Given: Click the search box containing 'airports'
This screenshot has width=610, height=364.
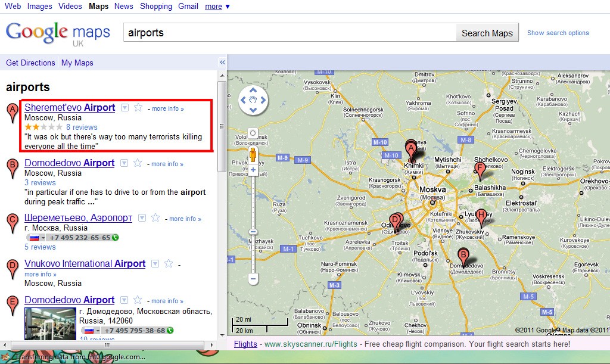Looking at the screenshot, I should coord(290,33).
